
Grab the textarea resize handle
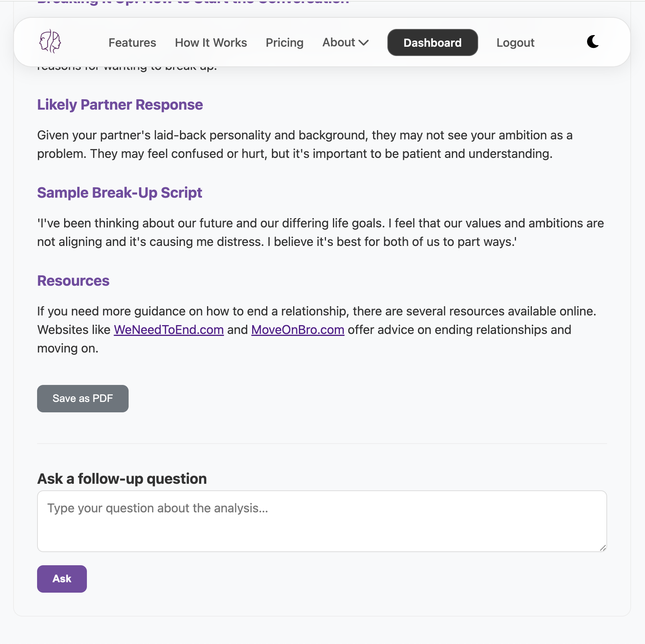coord(603,547)
